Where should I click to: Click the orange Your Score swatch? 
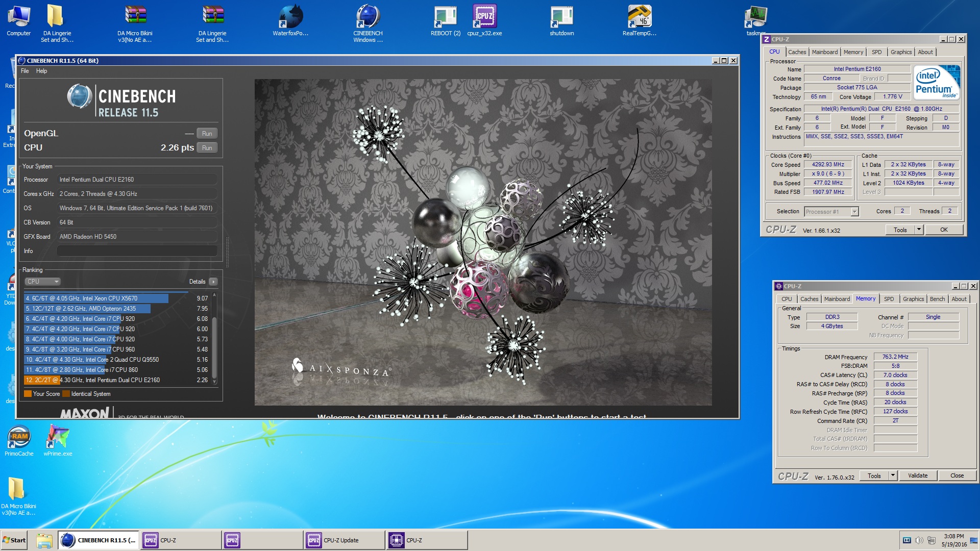coord(28,394)
